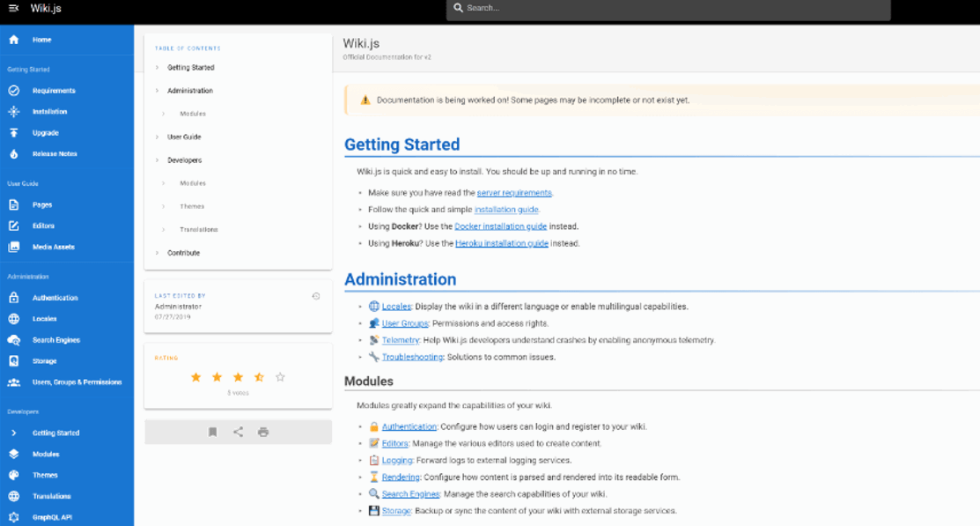Click the Storage icon in the sidebar
Screen dimensions: 980x526
(14, 361)
